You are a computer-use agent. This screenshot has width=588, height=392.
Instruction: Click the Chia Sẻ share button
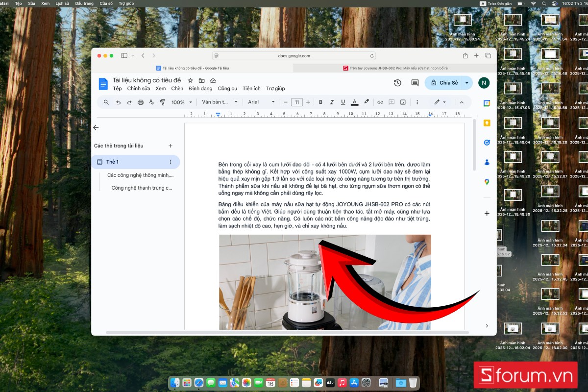coord(444,83)
